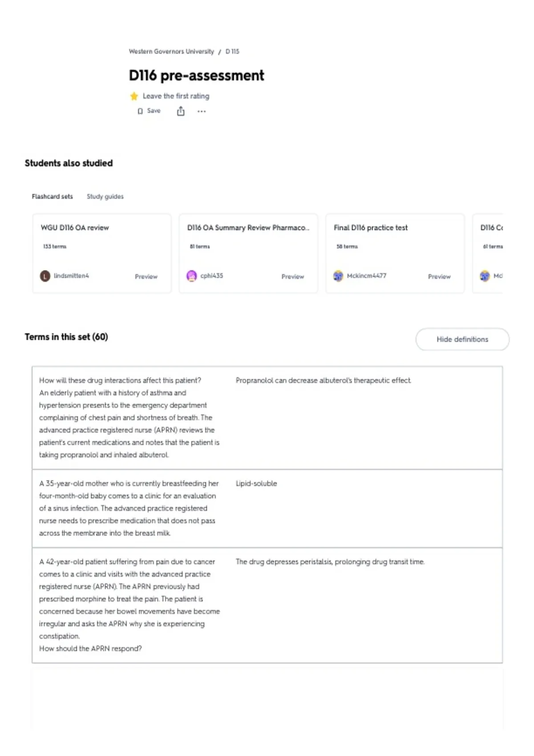534x756 pixels.
Task: Preview the Final D116 practice test set
Action: point(439,277)
